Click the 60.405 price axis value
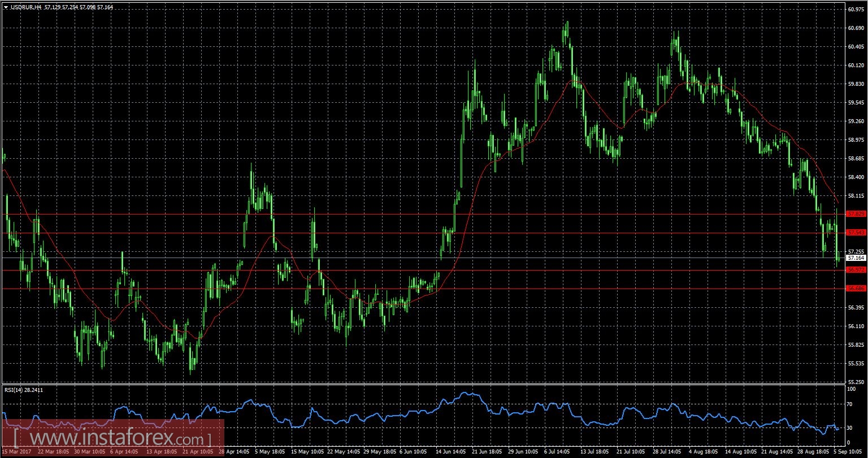This screenshot has height=458, width=868. pyautogui.click(x=856, y=47)
